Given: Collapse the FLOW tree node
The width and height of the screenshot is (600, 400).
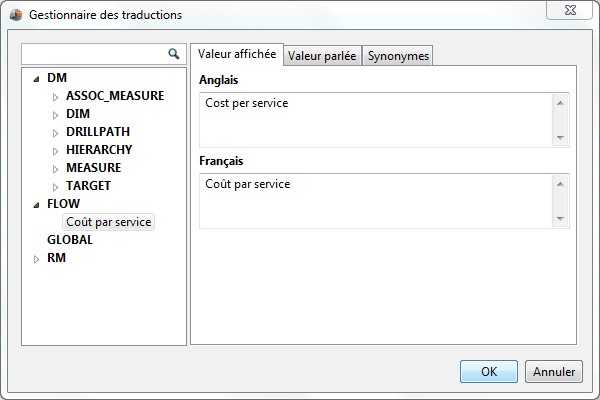Looking at the screenshot, I should point(37,204).
